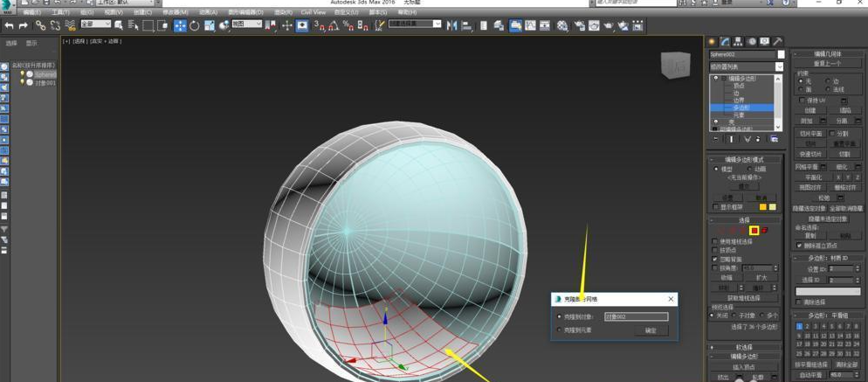Open the selection filter dropdown
Screen dimensions: 868x382
96,24
